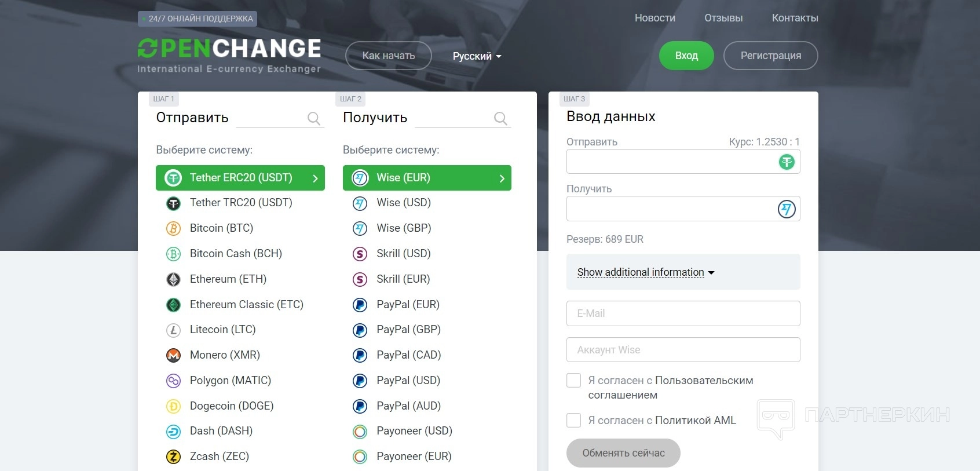This screenshot has height=471, width=980.
Task: Open the Политикой AML link
Action: (x=696, y=421)
